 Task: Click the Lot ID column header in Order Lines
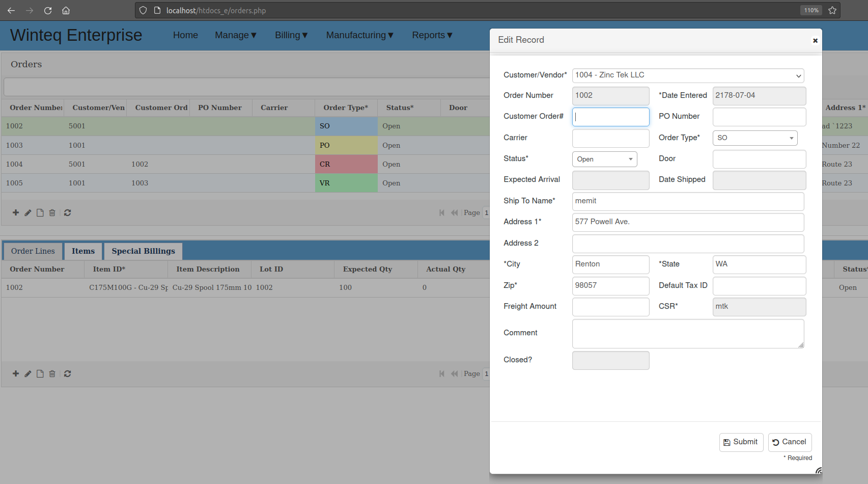click(292, 269)
